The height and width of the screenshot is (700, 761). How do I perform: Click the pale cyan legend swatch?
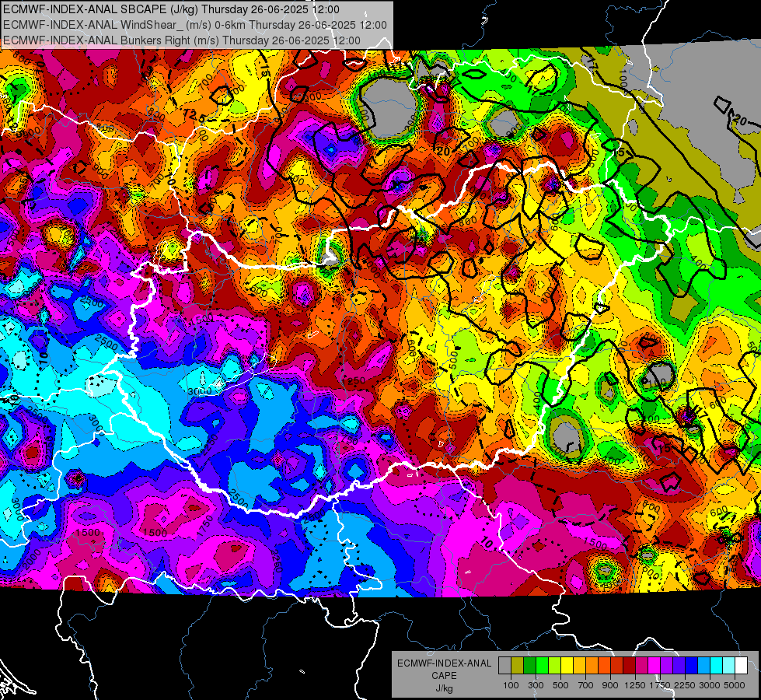[x=729, y=666]
